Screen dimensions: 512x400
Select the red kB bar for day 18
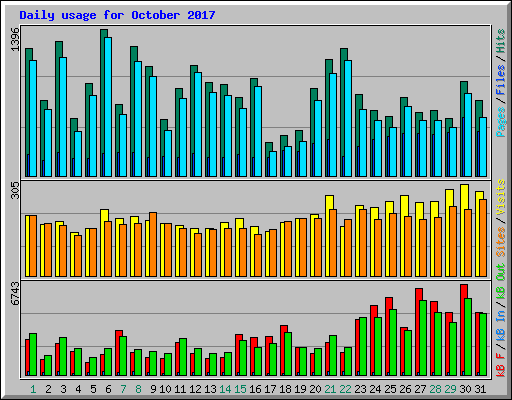[x=283, y=351]
